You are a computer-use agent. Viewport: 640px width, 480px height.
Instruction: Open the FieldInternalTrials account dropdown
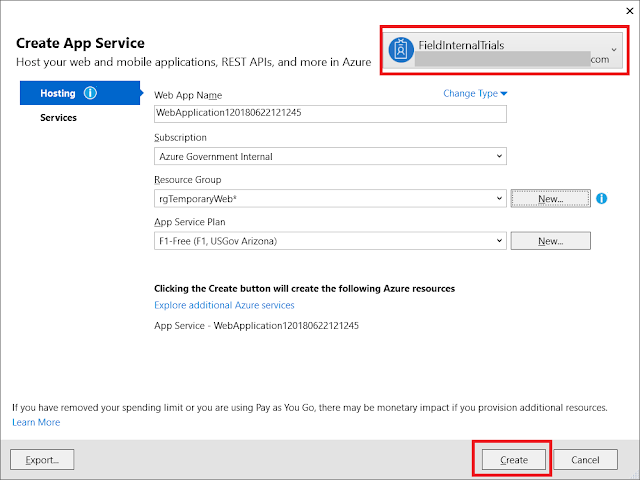tap(503, 50)
